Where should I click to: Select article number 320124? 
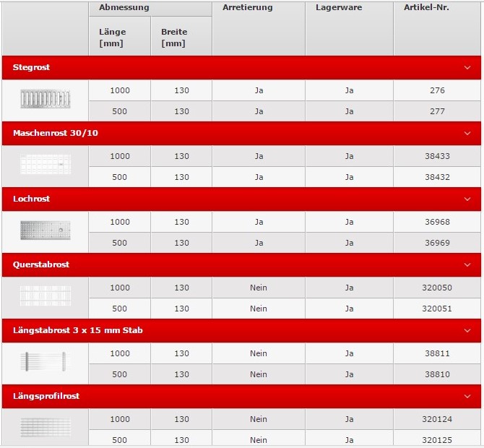click(437, 419)
